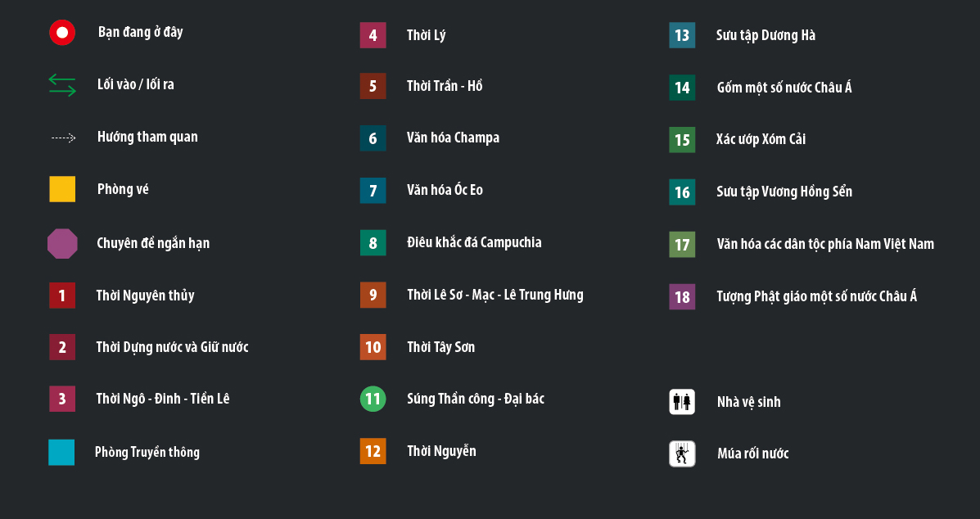Select number 13 teal square icon
This screenshot has height=519, width=980.
682,35
